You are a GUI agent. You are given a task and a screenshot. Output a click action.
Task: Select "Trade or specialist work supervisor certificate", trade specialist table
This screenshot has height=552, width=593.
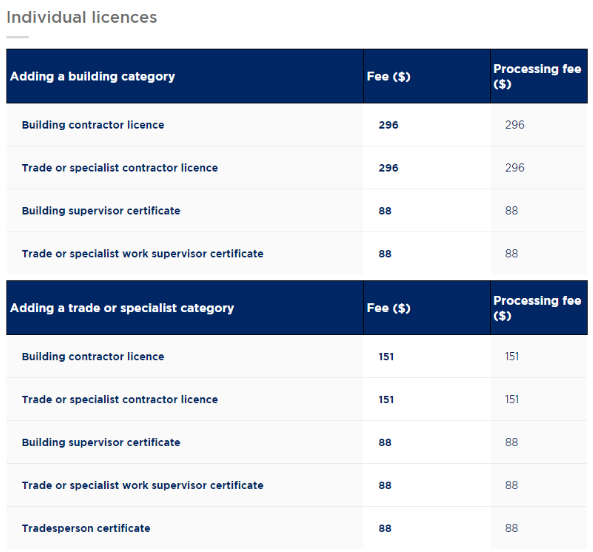[143, 485]
